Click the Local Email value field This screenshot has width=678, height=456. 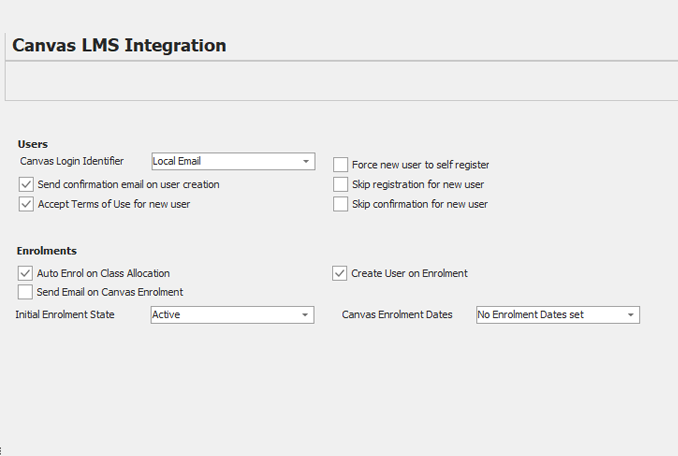click(222, 161)
